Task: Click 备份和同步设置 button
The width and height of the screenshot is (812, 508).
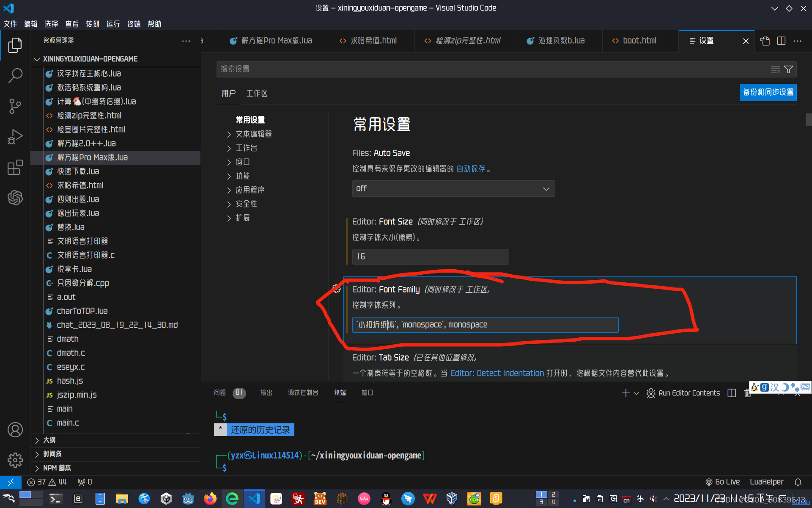Action: [768, 92]
